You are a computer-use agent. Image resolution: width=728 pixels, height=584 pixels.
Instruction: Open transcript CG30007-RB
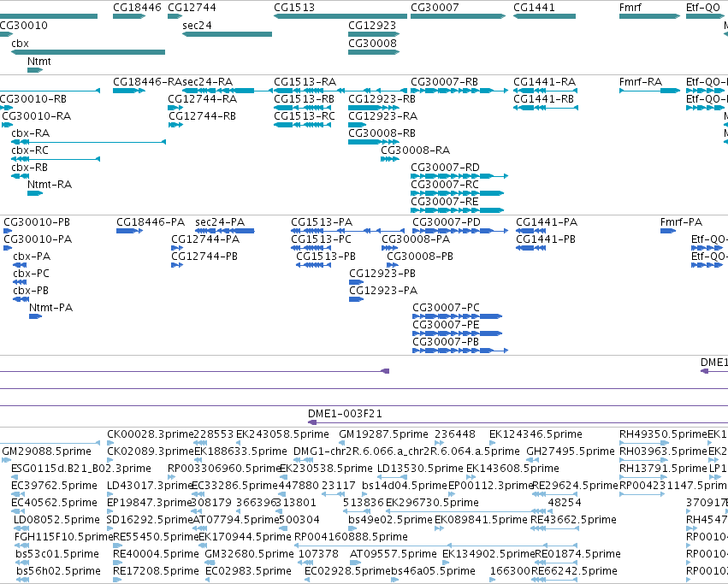click(x=444, y=82)
